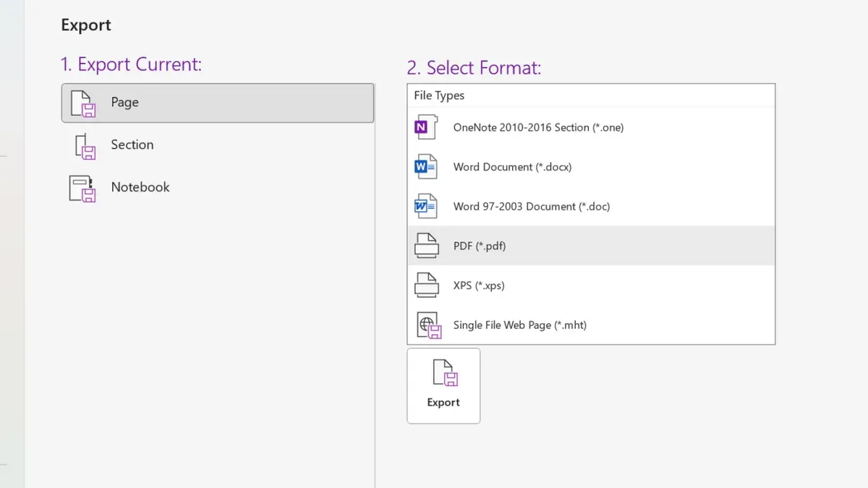Click the Section export icon
Screen dimensions: 868x488
(x=85, y=146)
